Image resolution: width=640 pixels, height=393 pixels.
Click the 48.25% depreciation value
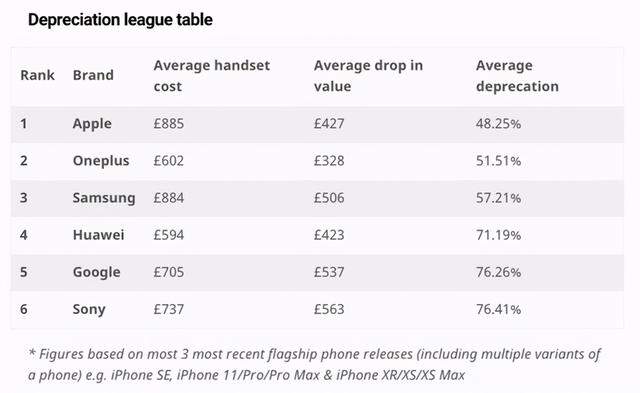[498, 124]
